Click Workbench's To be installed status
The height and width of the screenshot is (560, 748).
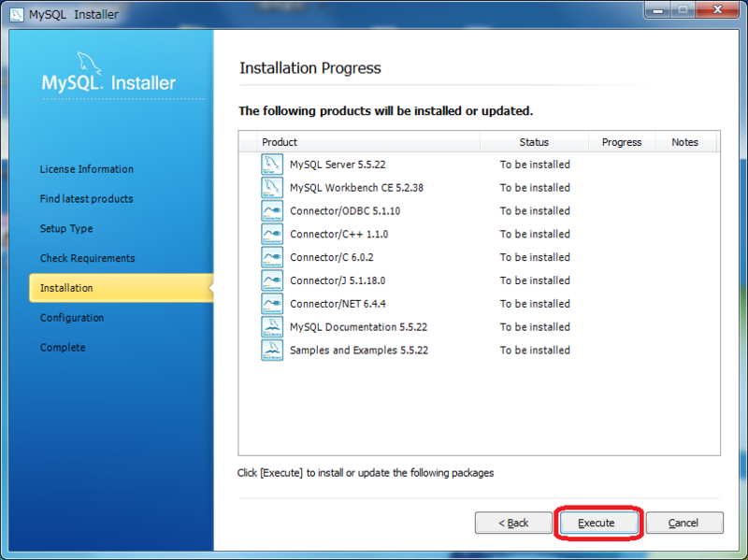point(535,188)
